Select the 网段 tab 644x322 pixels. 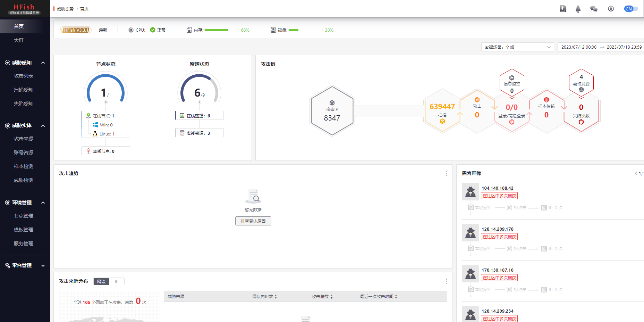(101, 281)
